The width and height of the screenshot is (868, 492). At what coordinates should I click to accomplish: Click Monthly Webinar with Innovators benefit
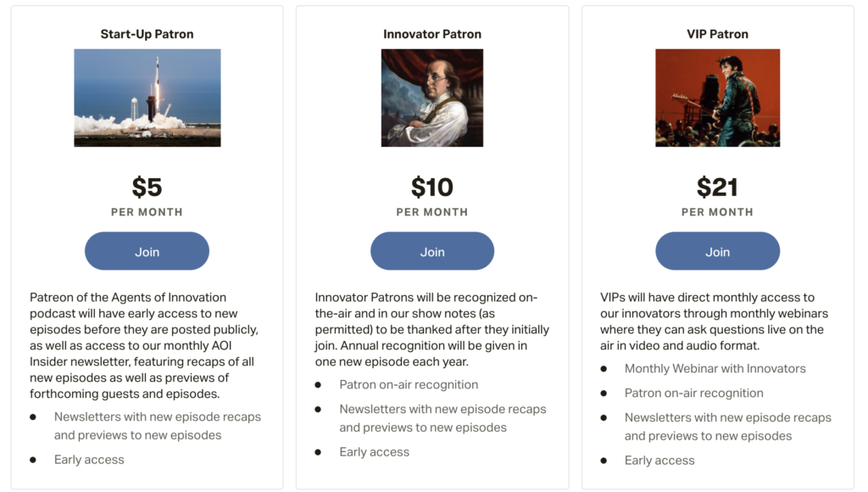715,368
